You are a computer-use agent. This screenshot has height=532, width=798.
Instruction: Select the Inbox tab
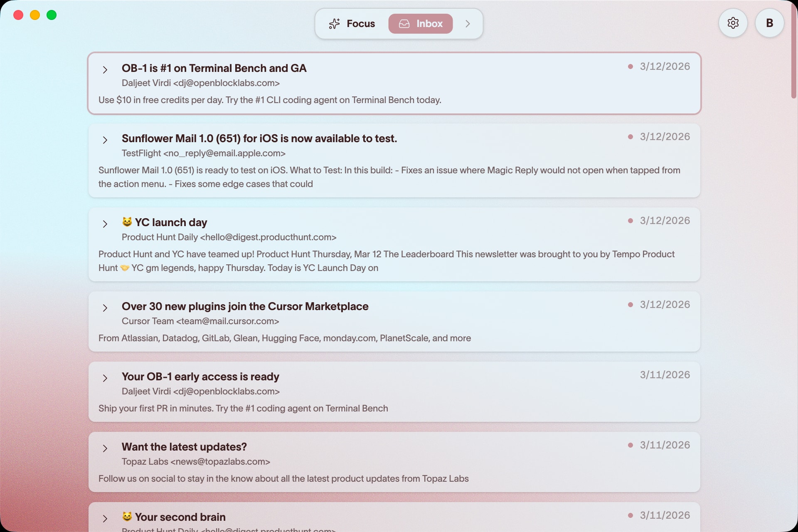click(x=421, y=24)
